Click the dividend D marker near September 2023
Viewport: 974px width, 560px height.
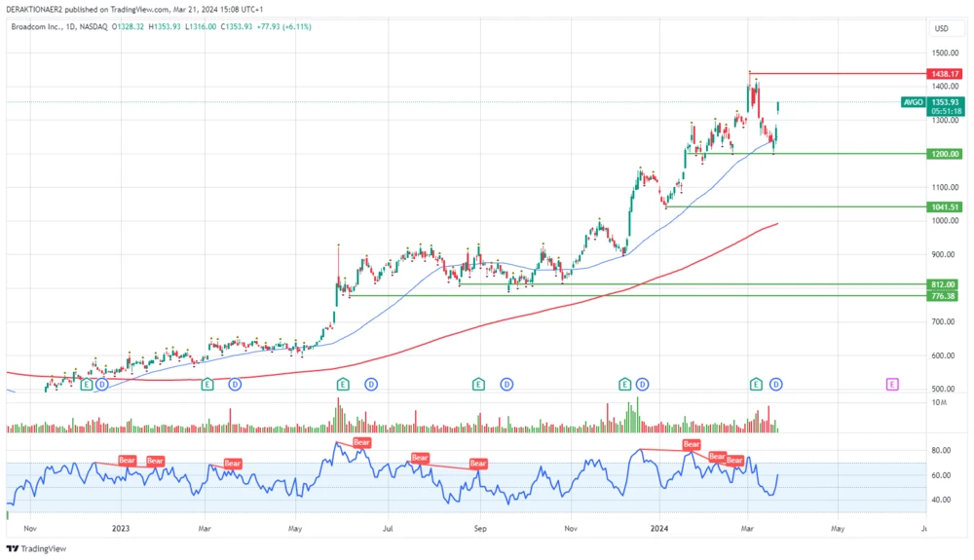(x=506, y=385)
